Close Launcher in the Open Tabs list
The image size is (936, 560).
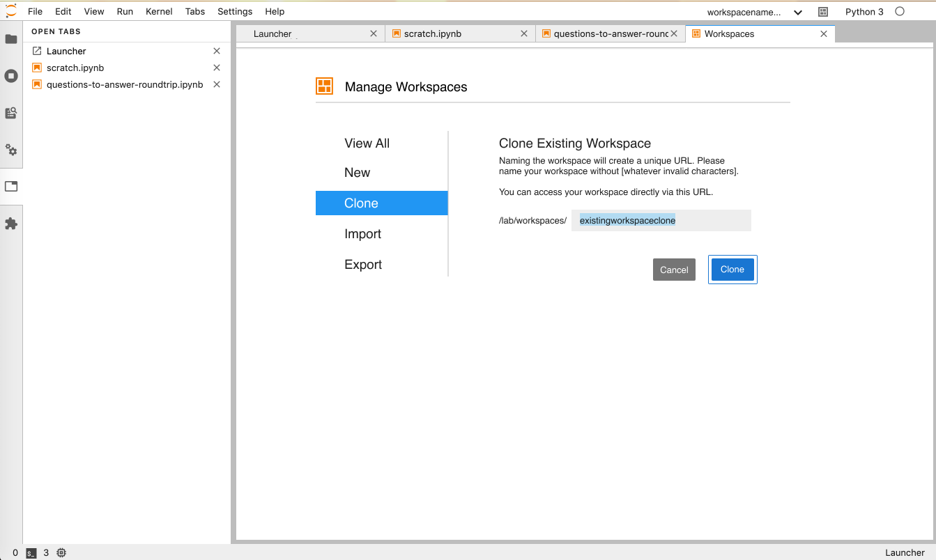(x=217, y=51)
